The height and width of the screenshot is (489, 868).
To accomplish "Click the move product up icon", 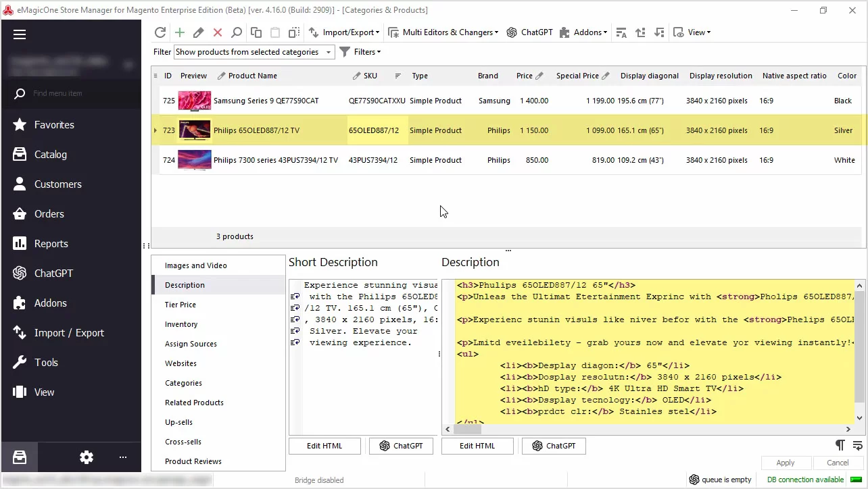I will click(640, 32).
